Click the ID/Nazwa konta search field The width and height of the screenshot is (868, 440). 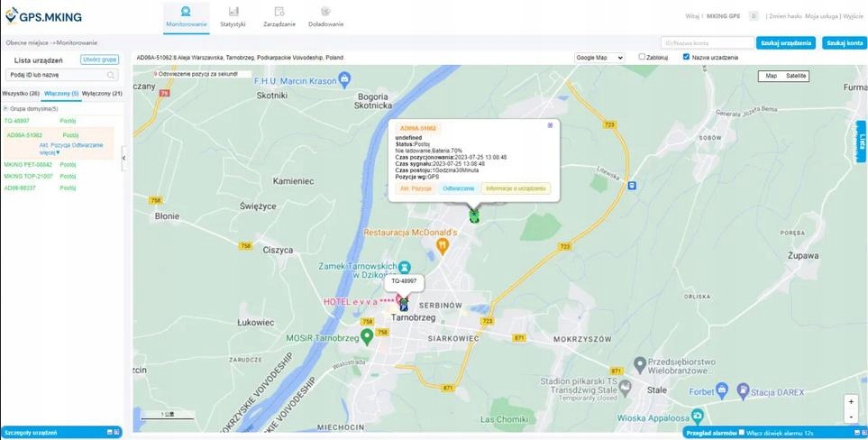(708, 42)
